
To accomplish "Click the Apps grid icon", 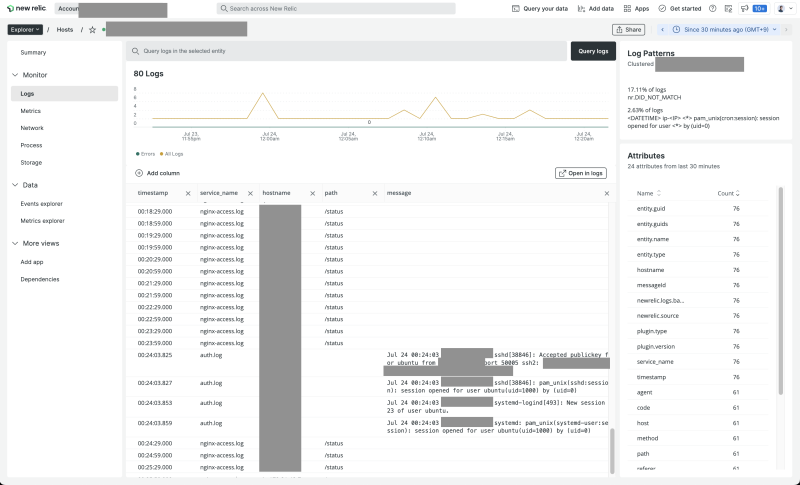I will pyautogui.click(x=627, y=8).
